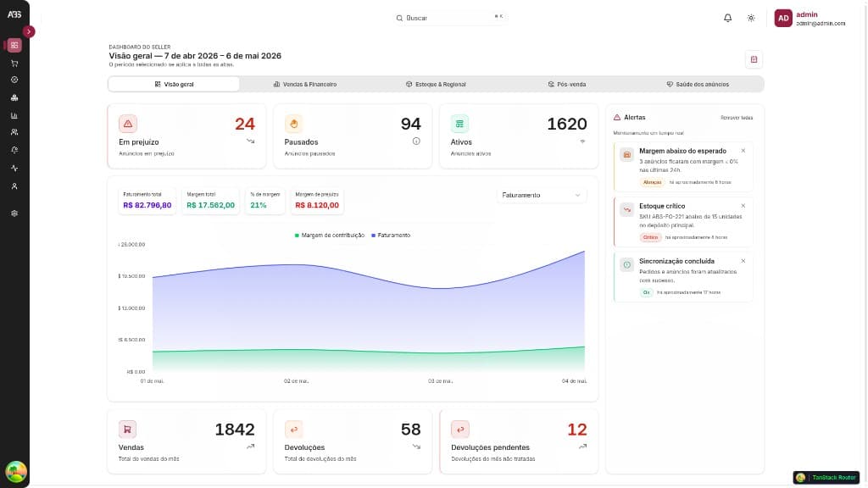
Task: Click the Ativos list icon
Action: [459, 124]
